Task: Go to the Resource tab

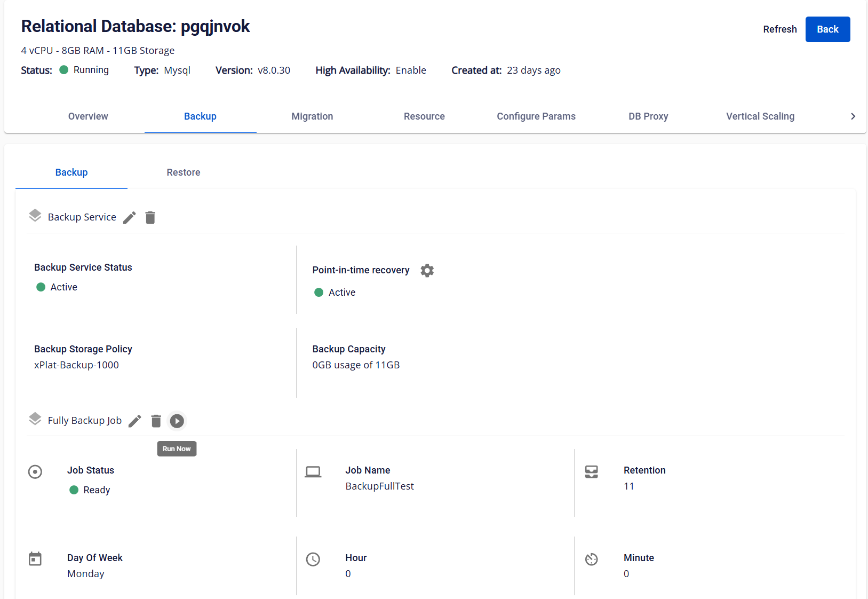Action: tap(424, 116)
